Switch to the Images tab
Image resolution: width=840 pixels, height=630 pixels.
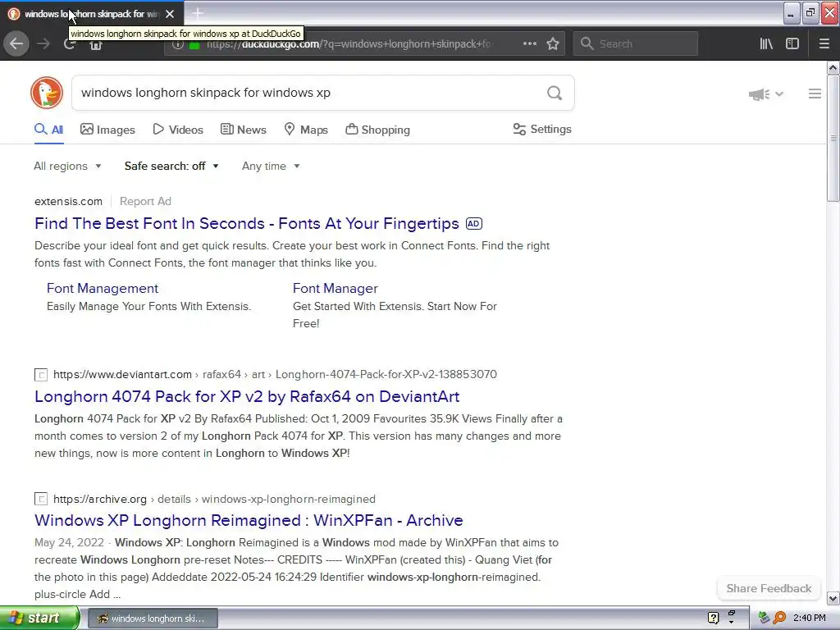pyautogui.click(x=107, y=130)
